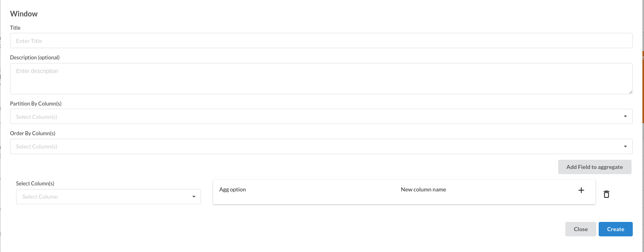
Task: Delete the aggregate field with the trash icon
Action: (x=606, y=194)
